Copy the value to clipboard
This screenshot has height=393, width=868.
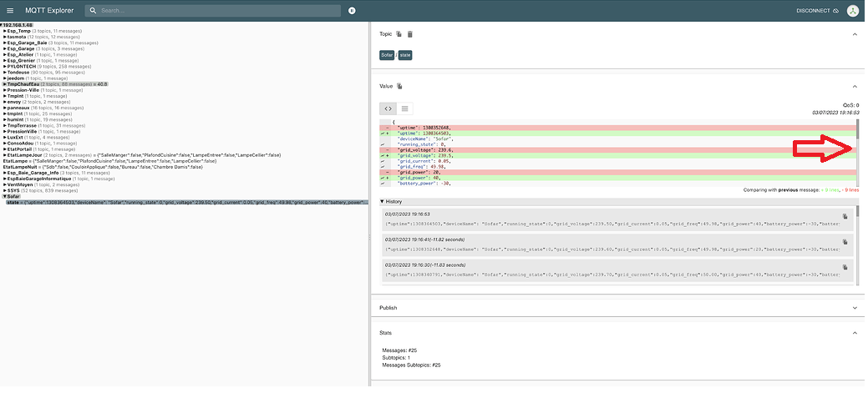click(399, 86)
